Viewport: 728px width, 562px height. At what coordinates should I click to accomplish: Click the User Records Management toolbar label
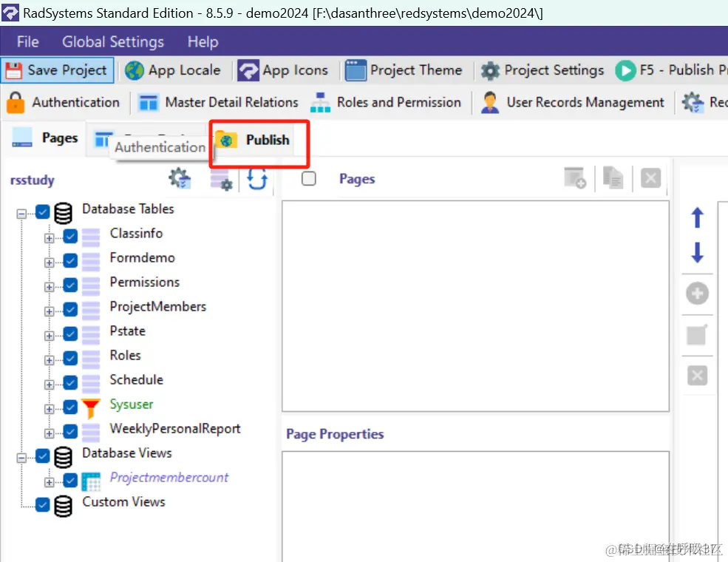(x=585, y=102)
